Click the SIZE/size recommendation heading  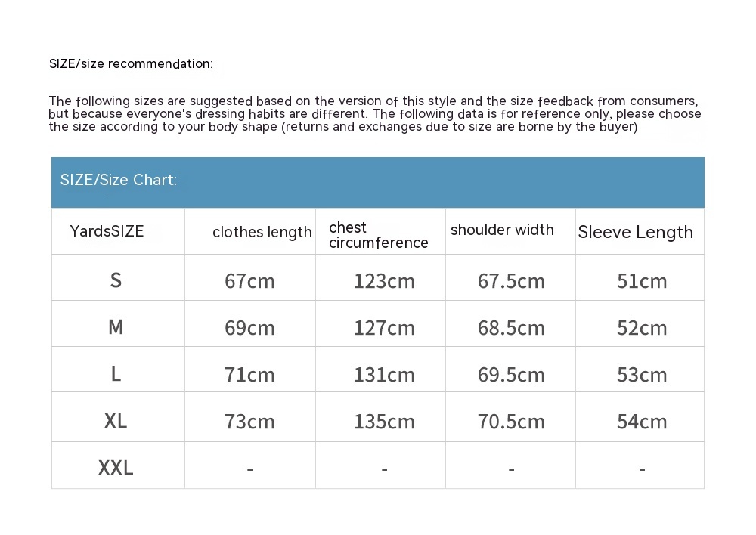coord(131,63)
